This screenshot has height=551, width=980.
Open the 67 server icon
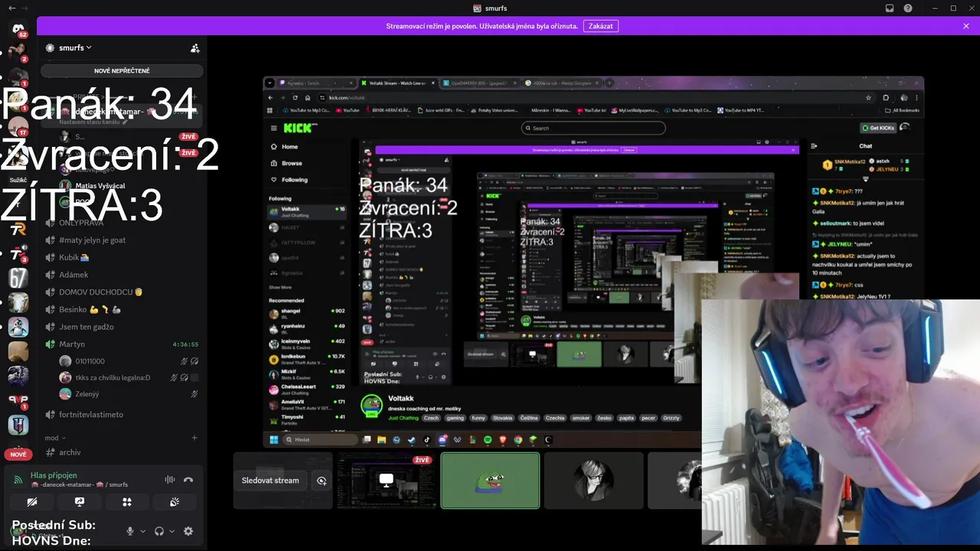click(18, 278)
